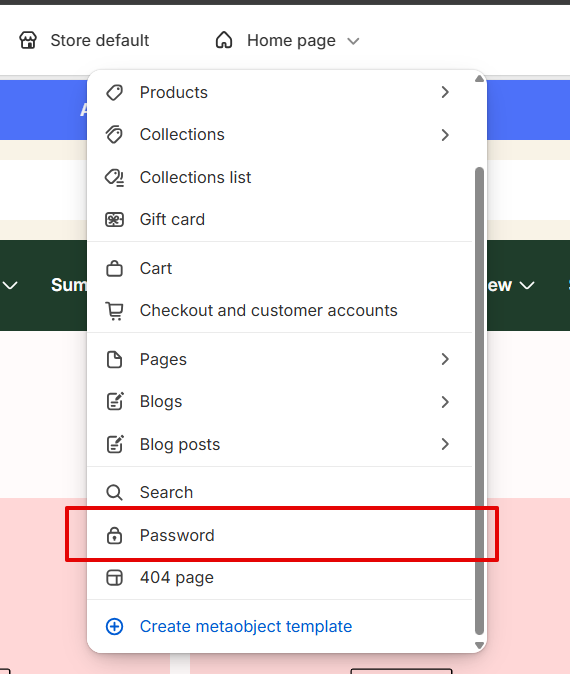This screenshot has width=570, height=674.
Task: Click the Products tag icon
Action: coord(114,92)
